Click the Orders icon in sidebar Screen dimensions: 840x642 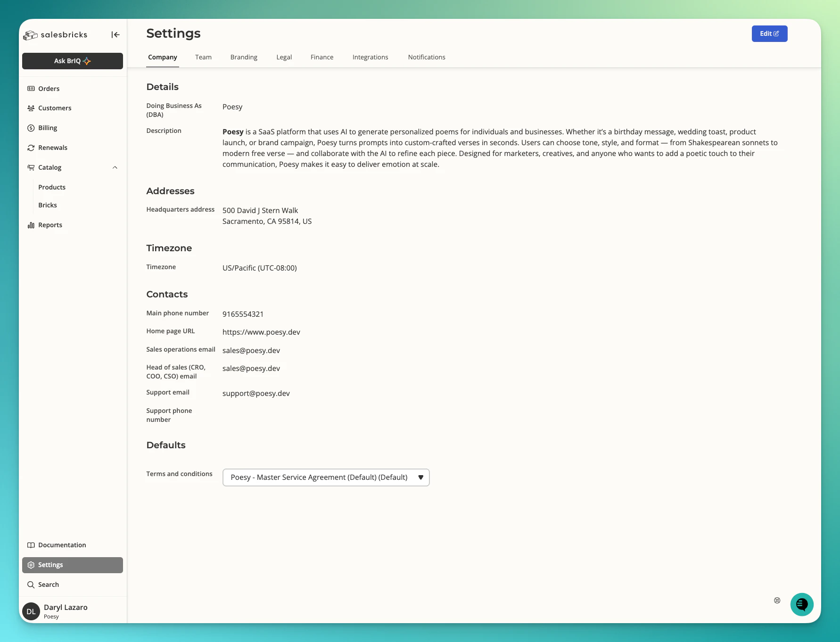(31, 89)
